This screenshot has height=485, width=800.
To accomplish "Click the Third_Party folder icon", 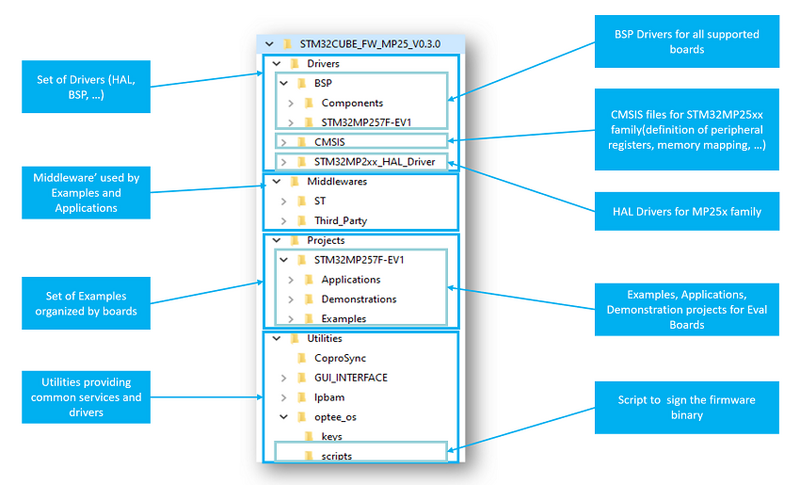I will coord(302,221).
